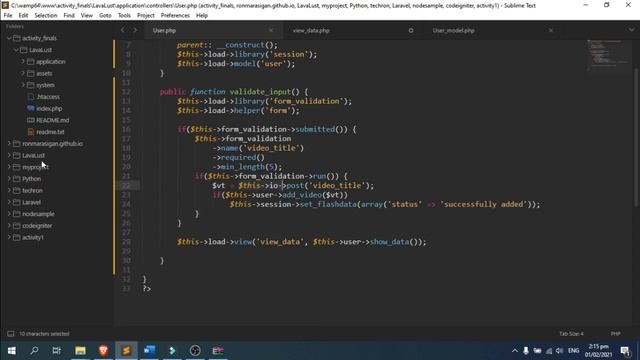Expand the Laravel folder
640x360 pixels.
[9, 202]
